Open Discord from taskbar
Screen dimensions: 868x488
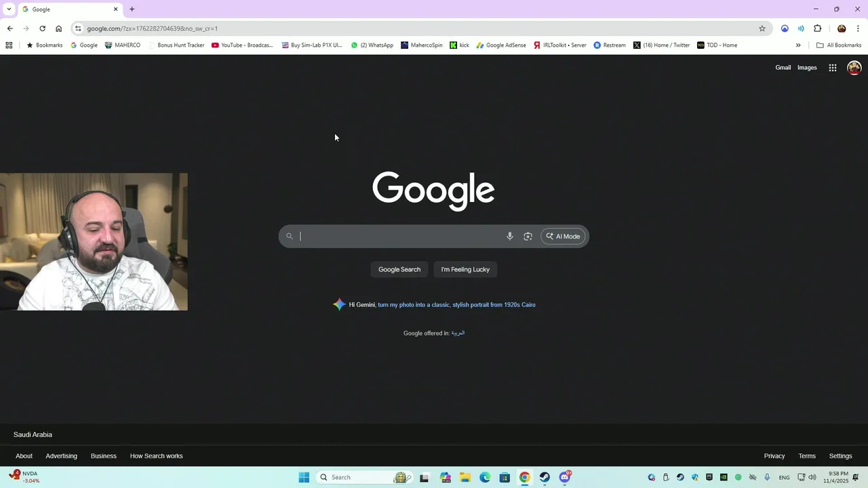coord(565,477)
